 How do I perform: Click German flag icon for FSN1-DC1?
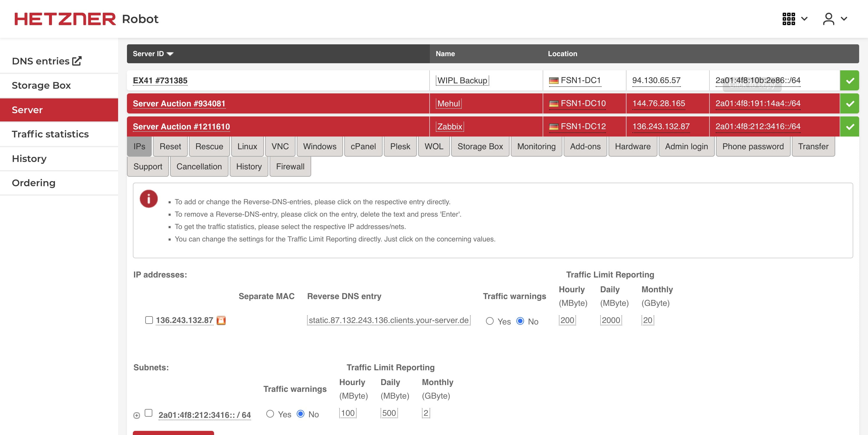pyautogui.click(x=554, y=81)
